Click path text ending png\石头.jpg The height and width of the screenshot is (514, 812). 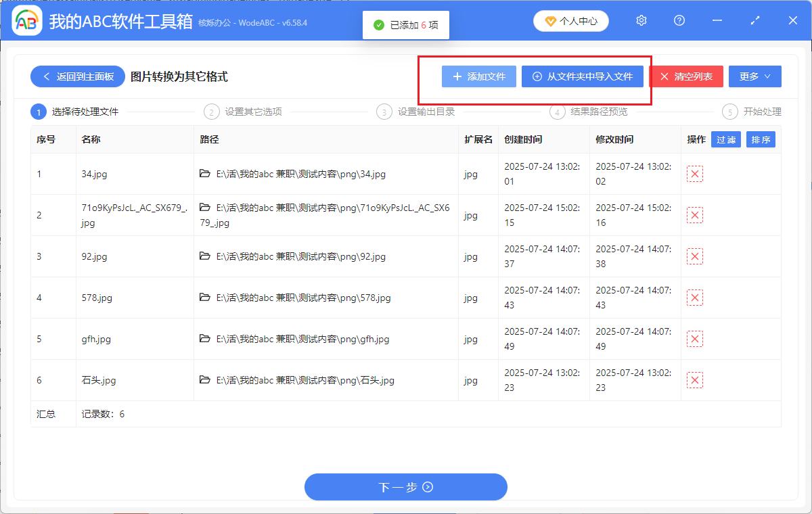click(305, 380)
